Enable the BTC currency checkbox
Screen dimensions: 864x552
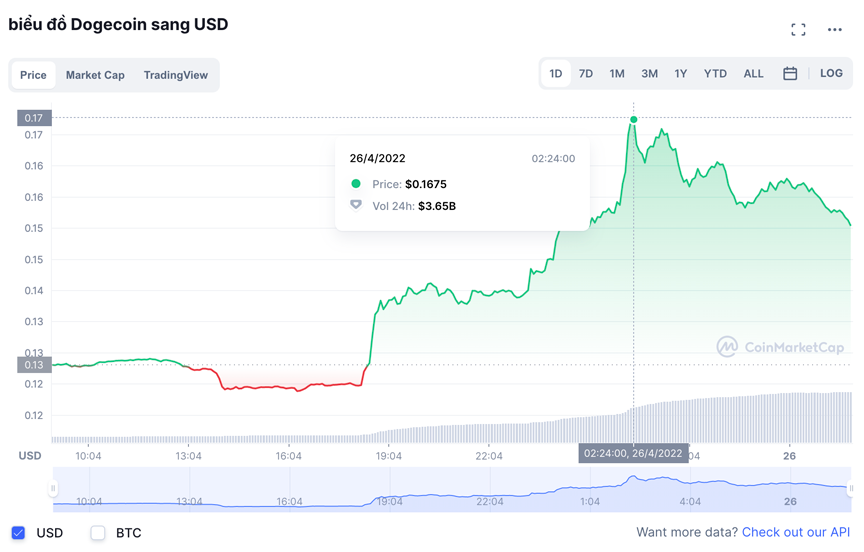(98, 533)
